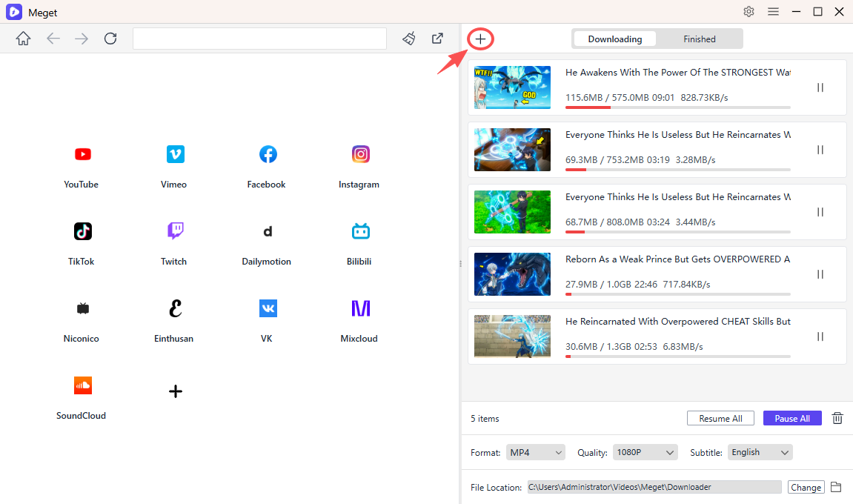The image size is (853, 504).
Task: Delete all downloads with trash icon
Action: (837, 418)
